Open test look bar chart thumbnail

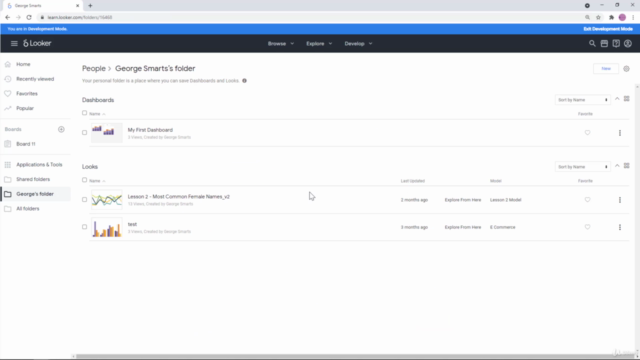[x=107, y=227]
